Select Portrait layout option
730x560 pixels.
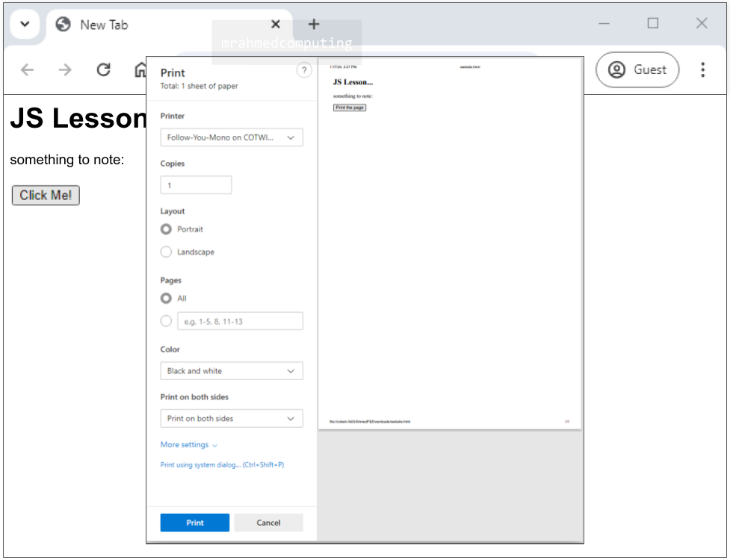pos(167,229)
